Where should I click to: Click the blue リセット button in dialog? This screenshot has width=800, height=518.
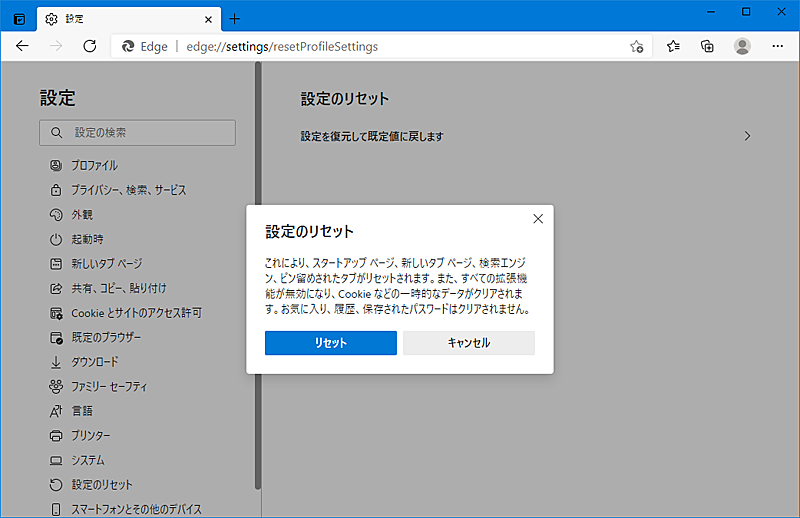[331, 343]
